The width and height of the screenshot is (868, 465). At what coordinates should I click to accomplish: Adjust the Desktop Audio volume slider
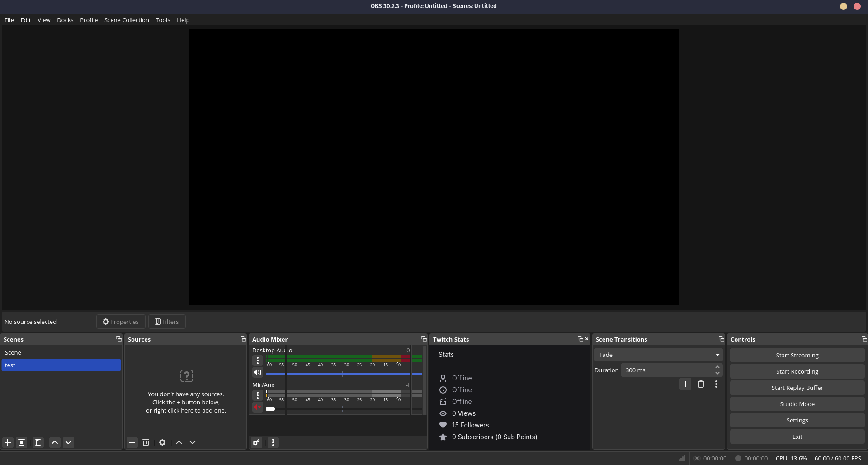click(x=344, y=374)
